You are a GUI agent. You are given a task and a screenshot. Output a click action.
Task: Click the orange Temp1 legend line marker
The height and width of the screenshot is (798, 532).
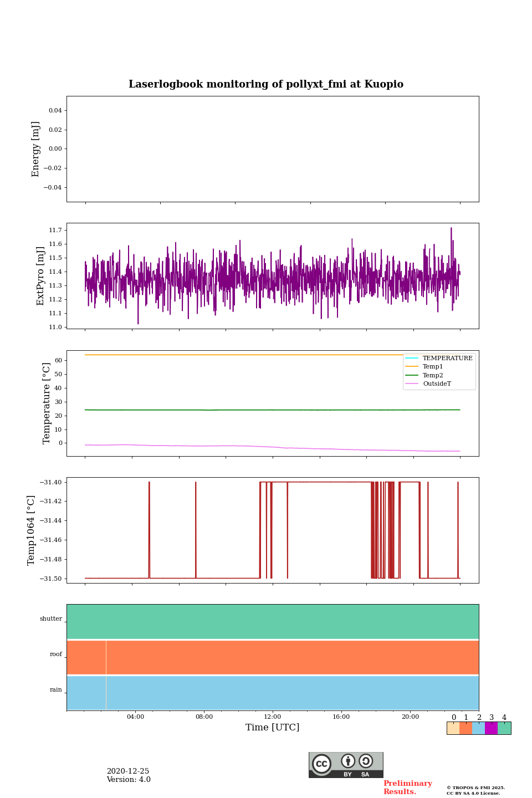click(x=412, y=366)
